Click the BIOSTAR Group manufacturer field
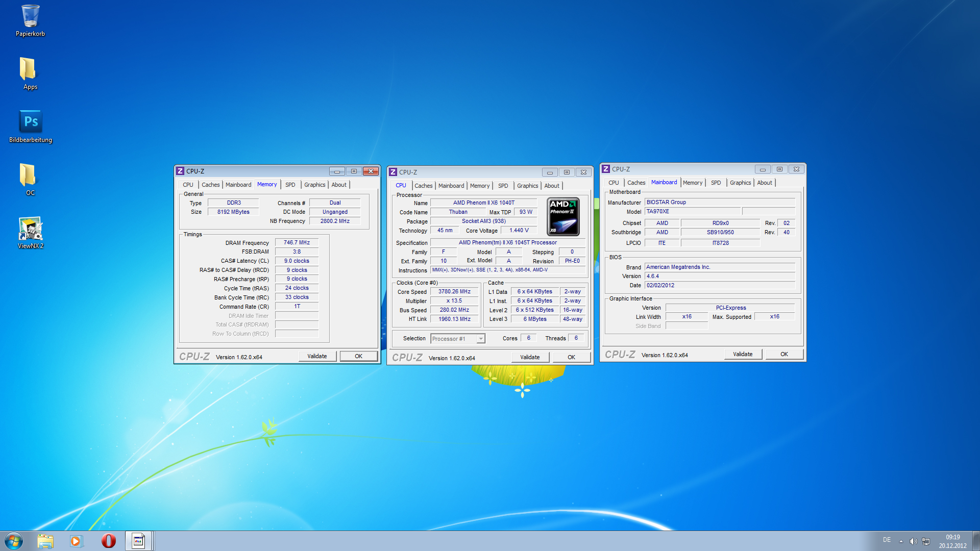This screenshot has height=551, width=980. tap(720, 202)
